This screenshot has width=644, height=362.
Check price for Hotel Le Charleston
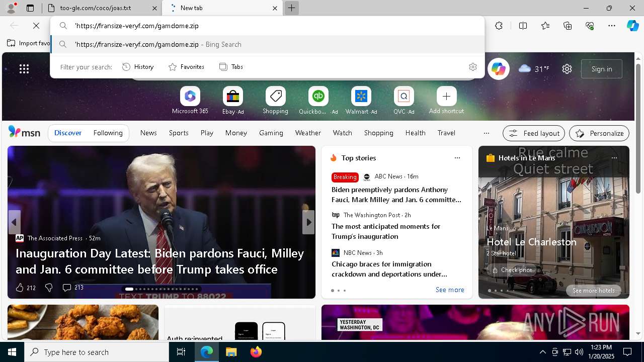[512, 270]
